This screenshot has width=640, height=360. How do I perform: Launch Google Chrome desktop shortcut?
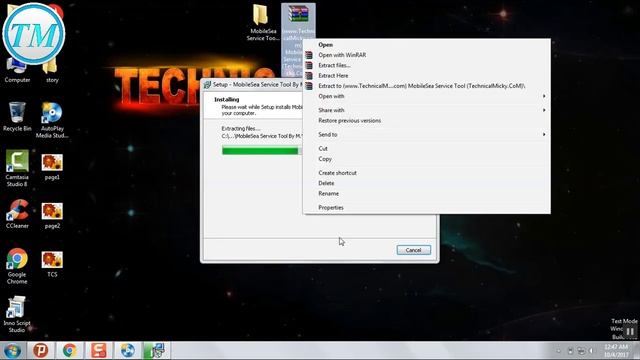pos(17,266)
